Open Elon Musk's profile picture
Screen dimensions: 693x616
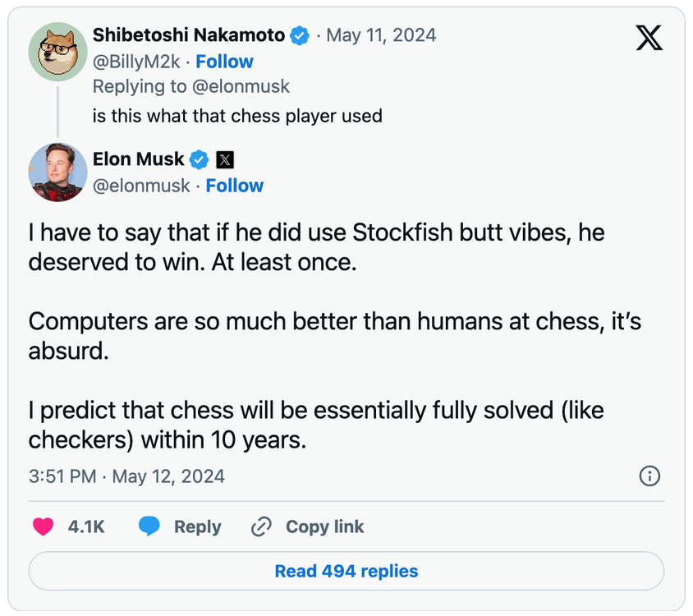tap(57, 172)
